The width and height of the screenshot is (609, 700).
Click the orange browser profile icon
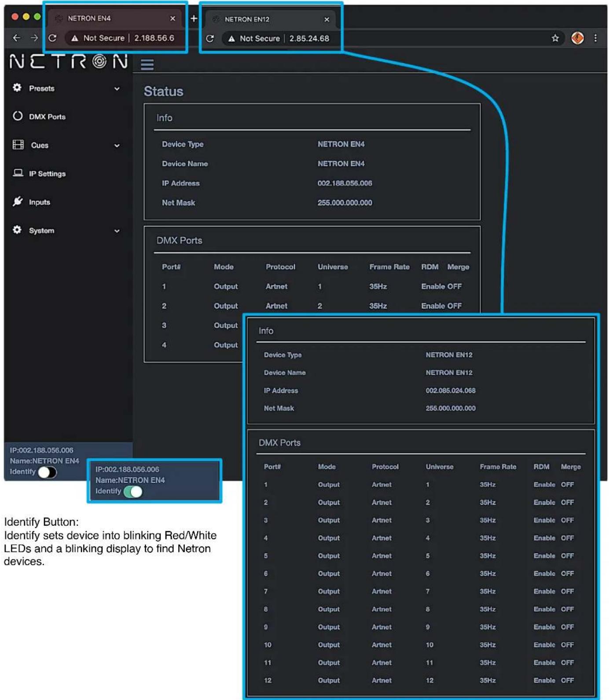click(x=577, y=38)
